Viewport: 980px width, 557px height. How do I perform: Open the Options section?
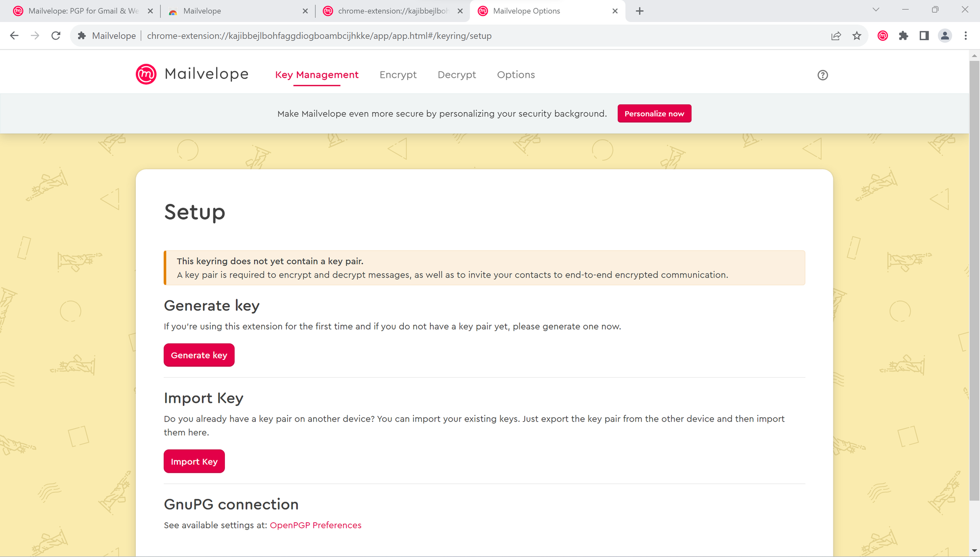[x=516, y=75]
